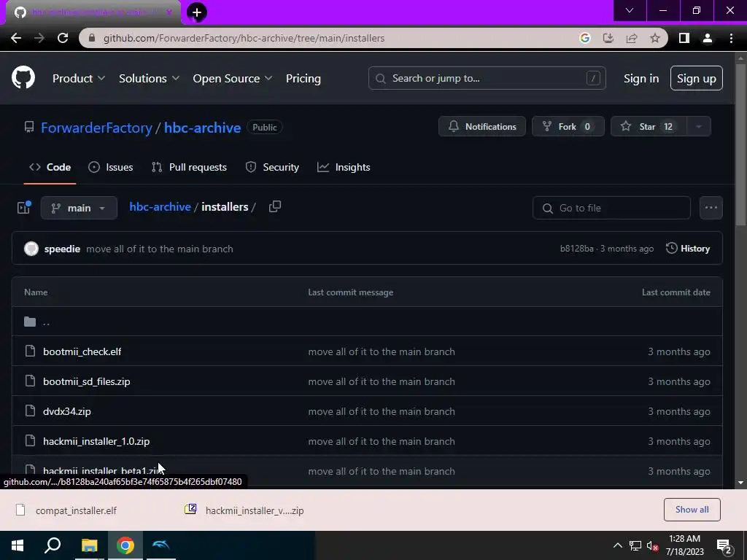Click the install/download icon in the address bar
Image resolution: width=747 pixels, height=560 pixels.
[x=608, y=38]
